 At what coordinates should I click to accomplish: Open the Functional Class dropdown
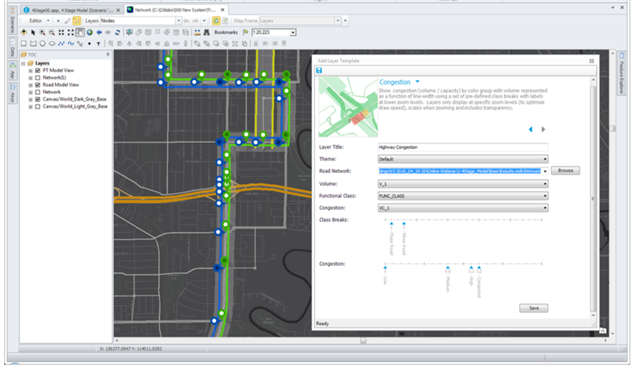tap(463, 196)
